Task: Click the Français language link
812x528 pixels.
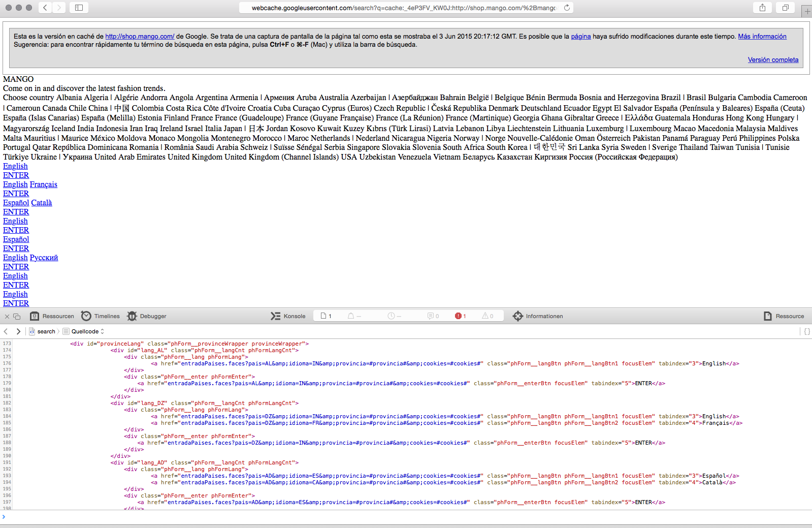Action: (x=43, y=184)
